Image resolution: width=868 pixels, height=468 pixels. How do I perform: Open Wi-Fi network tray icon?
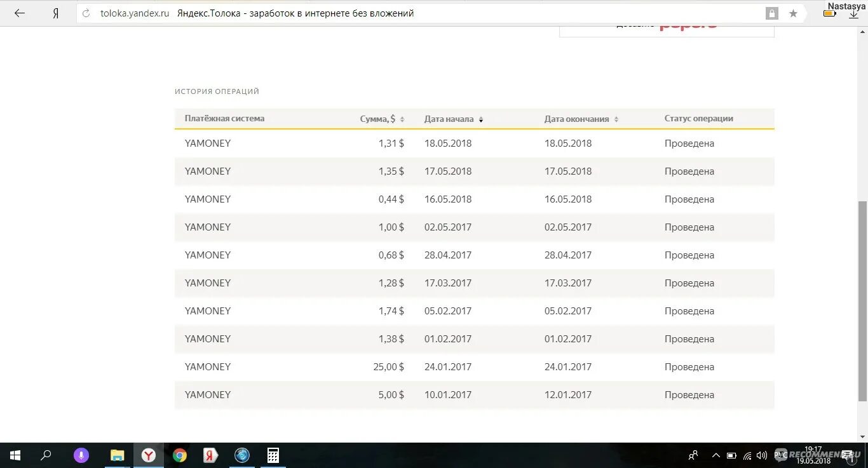pyautogui.click(x=747, y=455)
